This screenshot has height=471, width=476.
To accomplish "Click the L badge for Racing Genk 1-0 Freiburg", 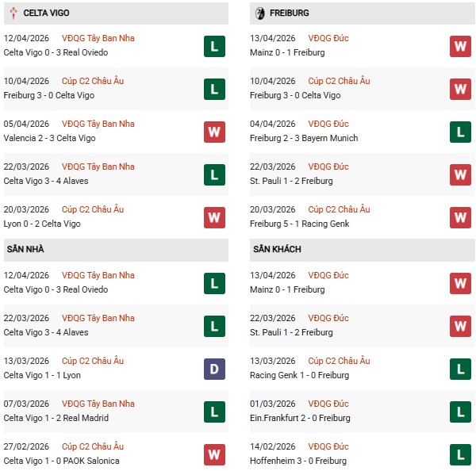I will click(460, 368).
